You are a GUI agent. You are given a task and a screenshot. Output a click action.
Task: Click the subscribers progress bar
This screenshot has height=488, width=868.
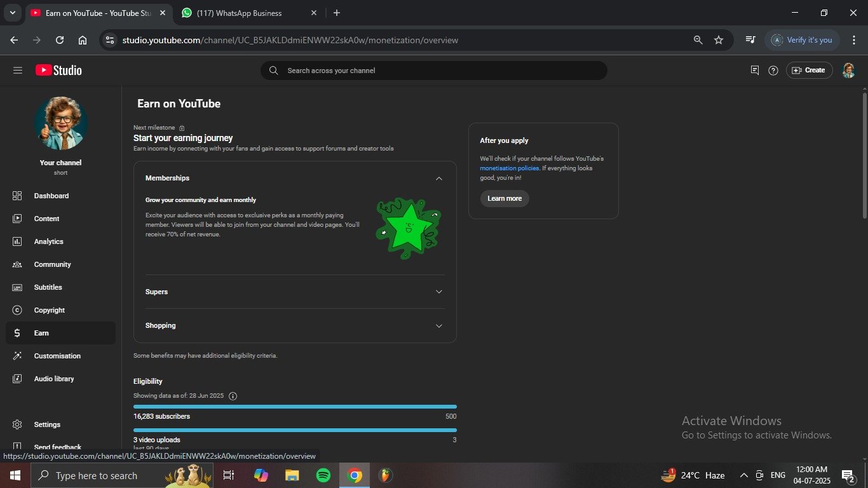295,407
